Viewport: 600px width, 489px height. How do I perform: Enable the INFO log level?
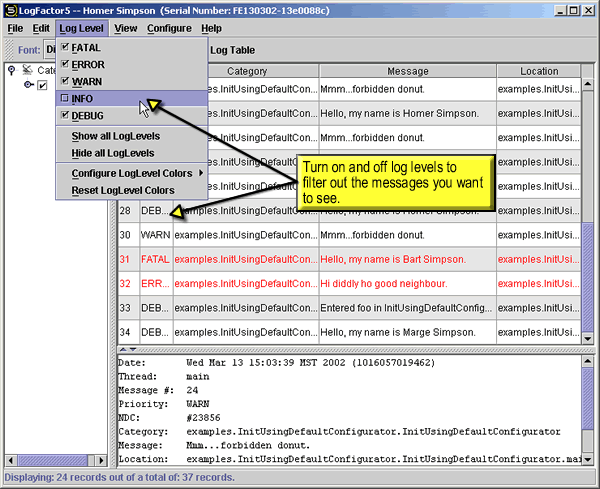tap(65, 99)
